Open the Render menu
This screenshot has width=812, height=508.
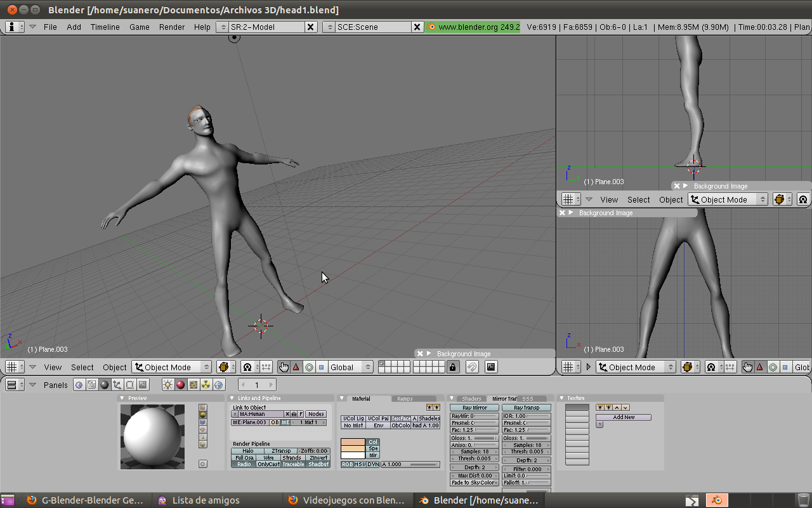pos(172,27)
